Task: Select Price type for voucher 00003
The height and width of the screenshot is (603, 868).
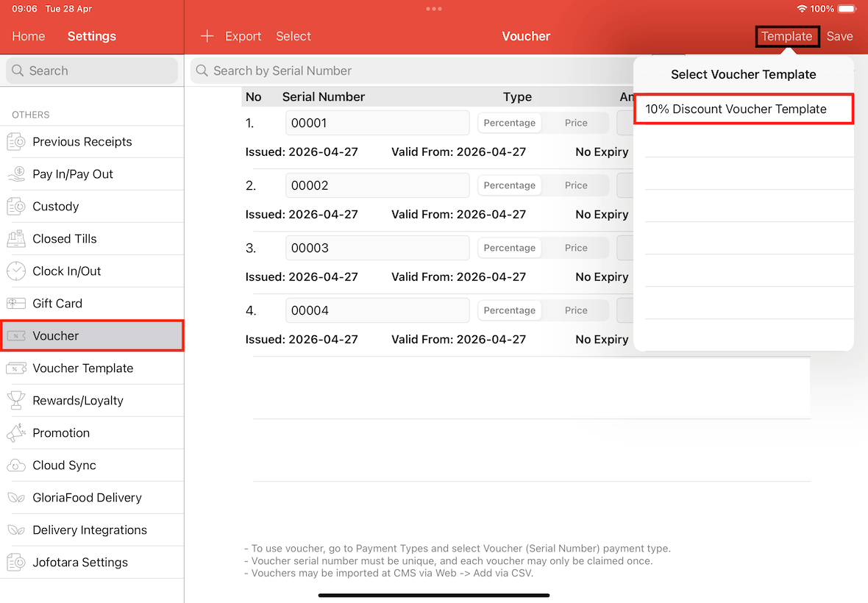Action: 576,248
